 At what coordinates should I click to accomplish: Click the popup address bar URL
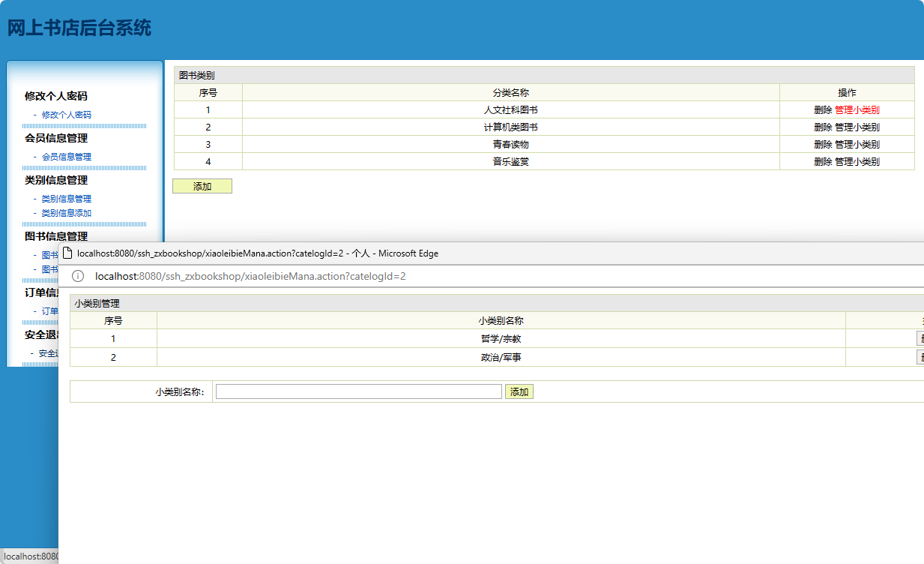(x=250, y=276)
